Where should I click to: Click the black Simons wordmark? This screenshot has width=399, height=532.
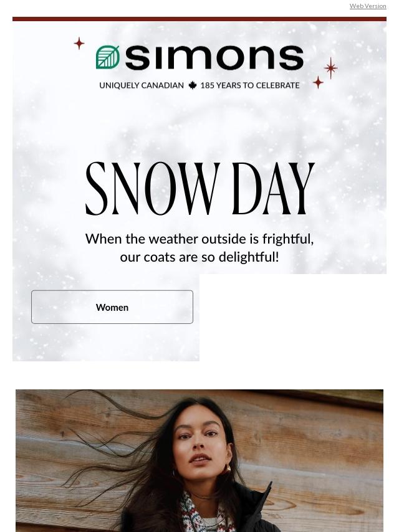[214, 57]
